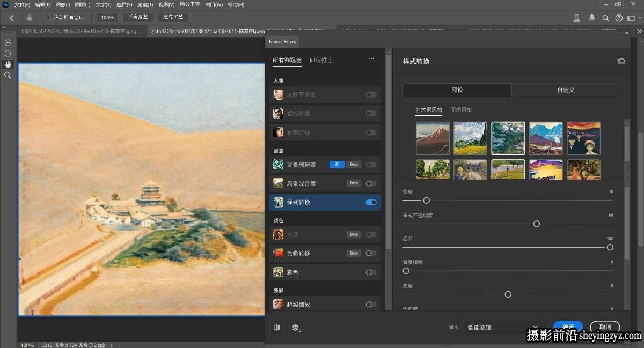Toggle the 背景创建器 switch
644x348 pixels.
pos(371,165)
